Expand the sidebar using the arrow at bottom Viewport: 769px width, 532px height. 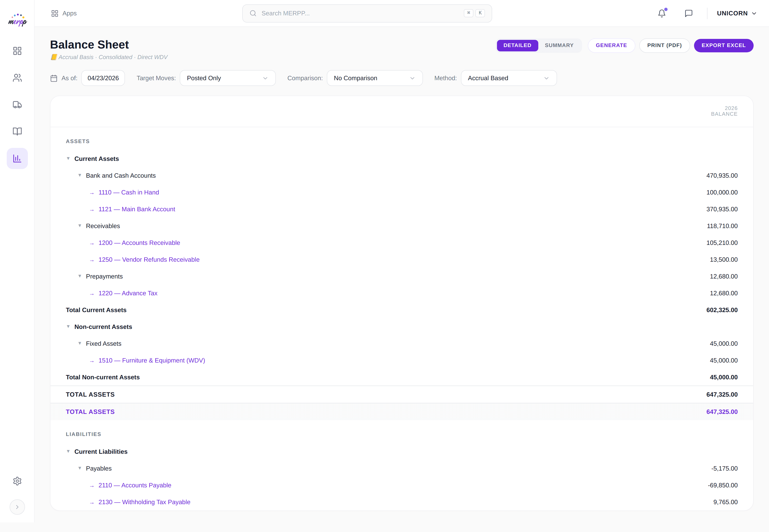point(17,507)
